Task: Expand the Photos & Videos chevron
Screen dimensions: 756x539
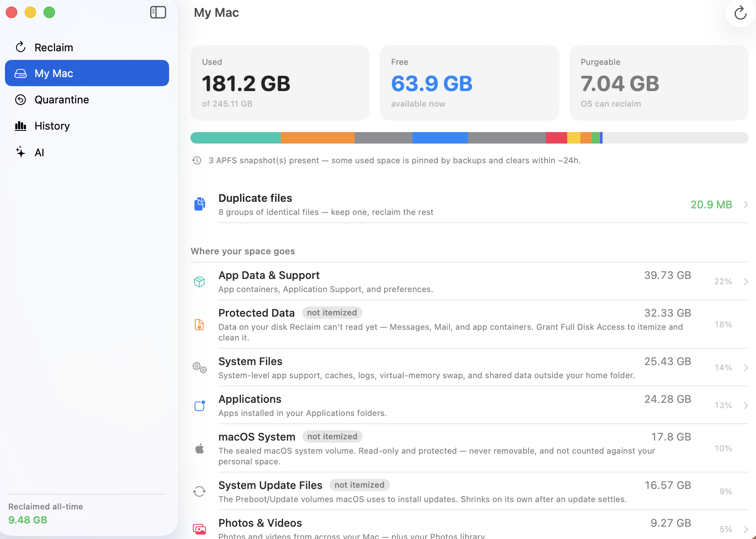Action: (746, 529)
